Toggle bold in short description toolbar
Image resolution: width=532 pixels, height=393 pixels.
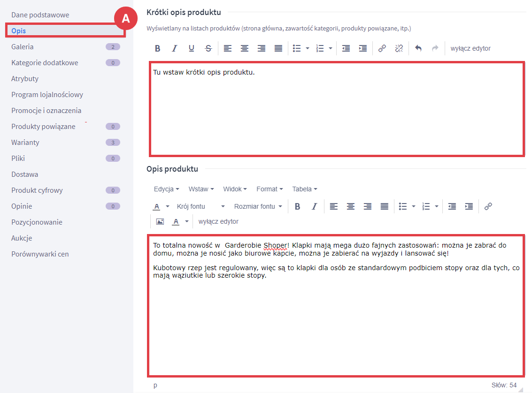click(157, 48)
